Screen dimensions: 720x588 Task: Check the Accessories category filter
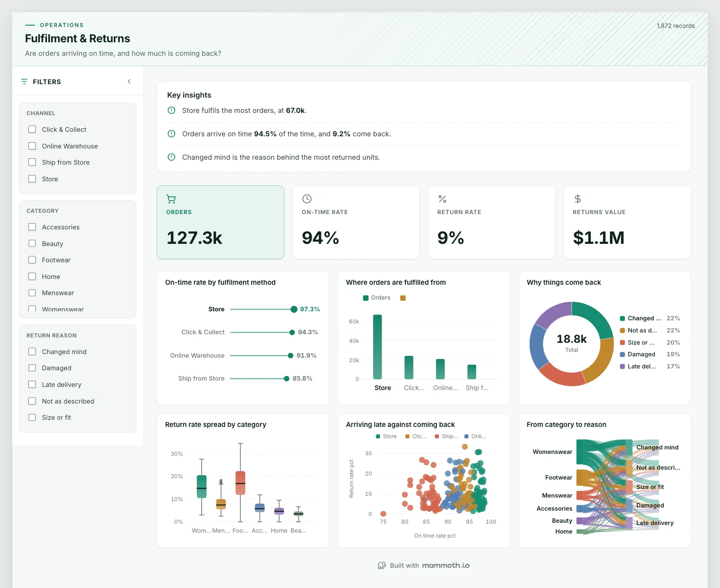click(32, 227)
